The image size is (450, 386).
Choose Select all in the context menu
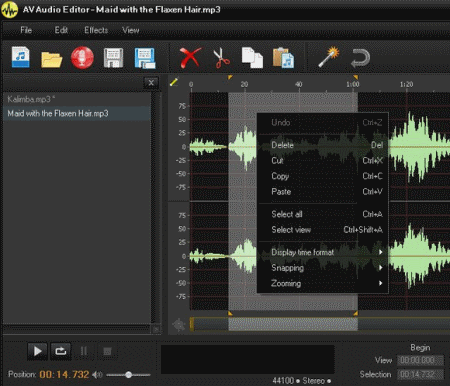click(322, 214)
